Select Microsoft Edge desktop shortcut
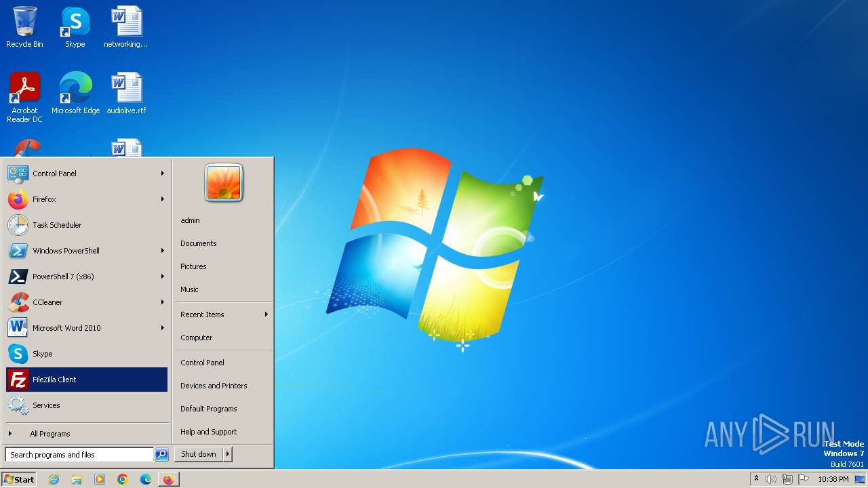Image resolution: width=868 pixels, height=488 pixels. (75, 94)
